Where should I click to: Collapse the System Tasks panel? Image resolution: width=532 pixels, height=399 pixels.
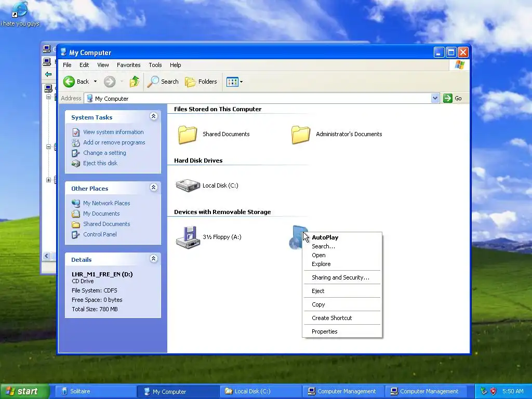[153, 116]
